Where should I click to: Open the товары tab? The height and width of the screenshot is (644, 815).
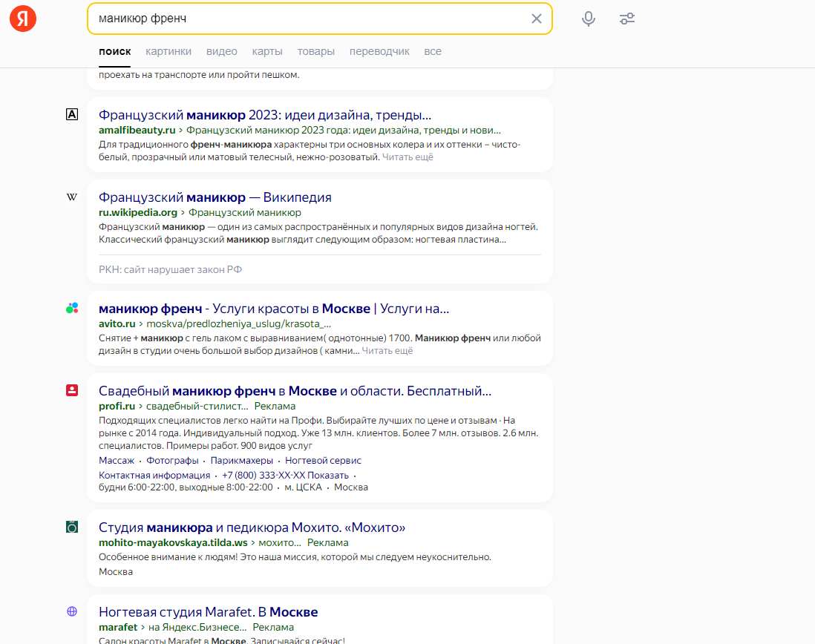tap(316, 51)
